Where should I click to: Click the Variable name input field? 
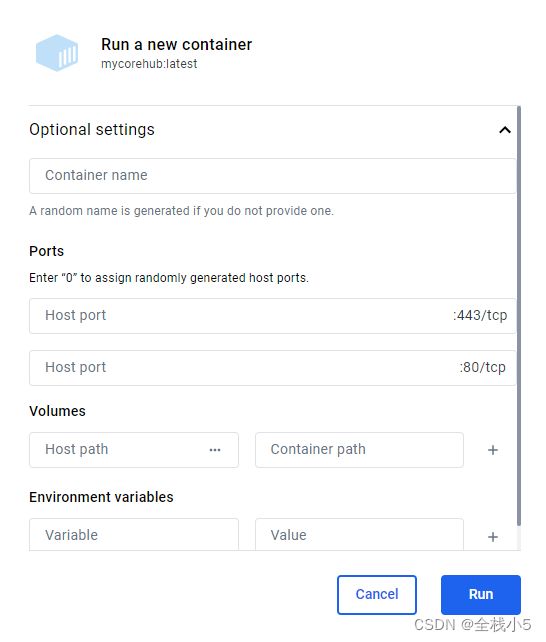click(134, 535)
